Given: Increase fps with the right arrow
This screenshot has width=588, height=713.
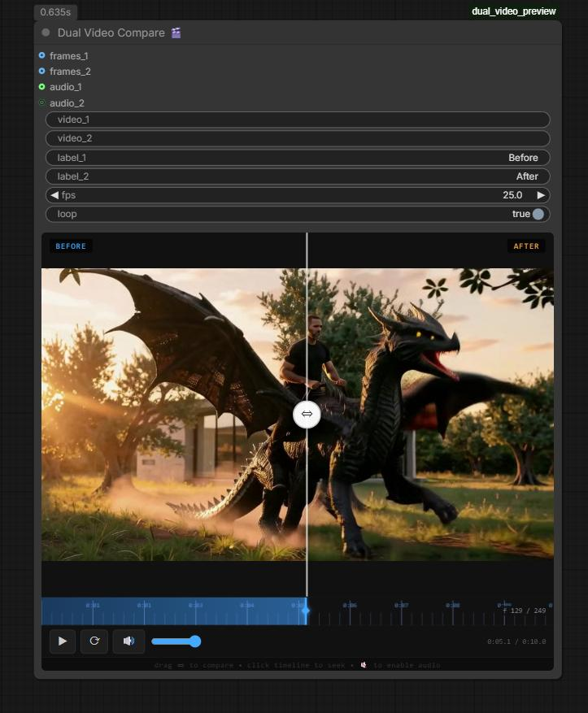Looking at the screenshot, I should pyautogui.click(x=541, y=195).
